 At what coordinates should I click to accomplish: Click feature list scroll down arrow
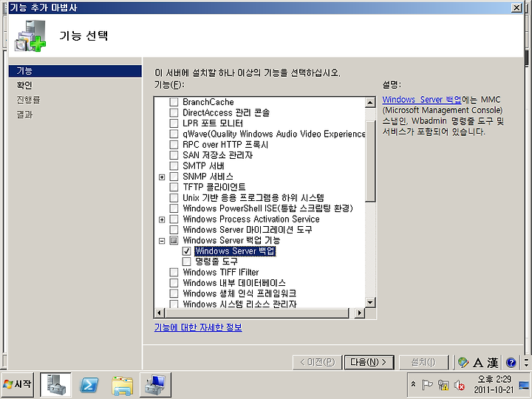(370, 302)
